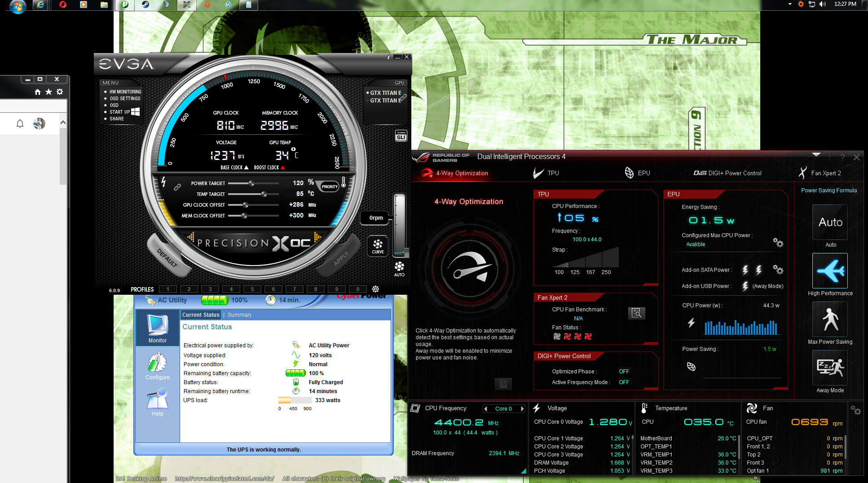This screenshot has width=868, height=483.
Task: Toggle the link icon beside Power Target
Action: tap(177, 187)
